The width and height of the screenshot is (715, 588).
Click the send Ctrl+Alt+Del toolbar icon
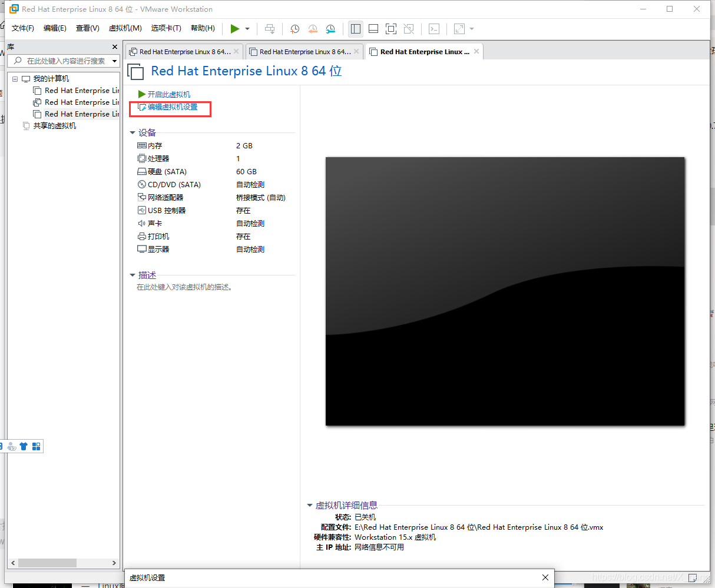pos(270,29)
